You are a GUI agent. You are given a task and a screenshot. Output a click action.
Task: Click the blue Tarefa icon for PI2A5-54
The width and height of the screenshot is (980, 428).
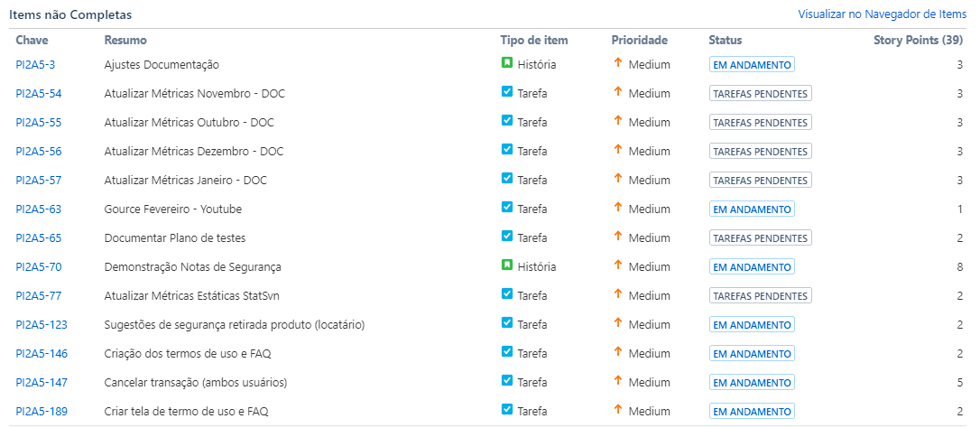(507, 91)
